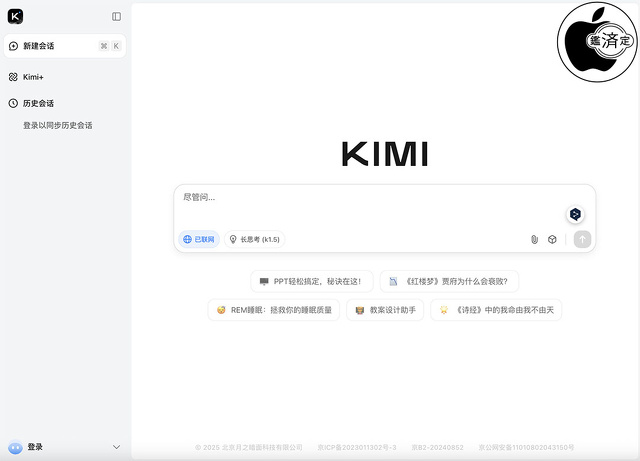Select REM睡眠 sleep quality suggestion
The image size is (640, 461).
(x=274, y=310)
